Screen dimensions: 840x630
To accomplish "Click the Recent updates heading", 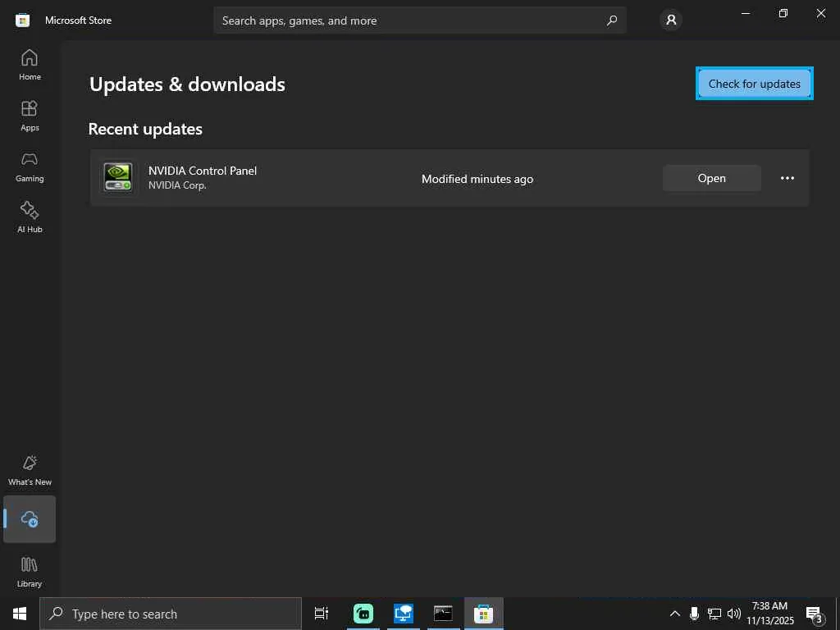I will coord(145,129).
